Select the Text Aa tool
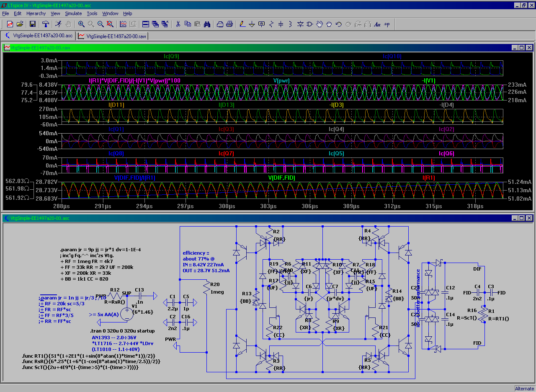The width and height of the screenshot is (536, 392). 377,24
